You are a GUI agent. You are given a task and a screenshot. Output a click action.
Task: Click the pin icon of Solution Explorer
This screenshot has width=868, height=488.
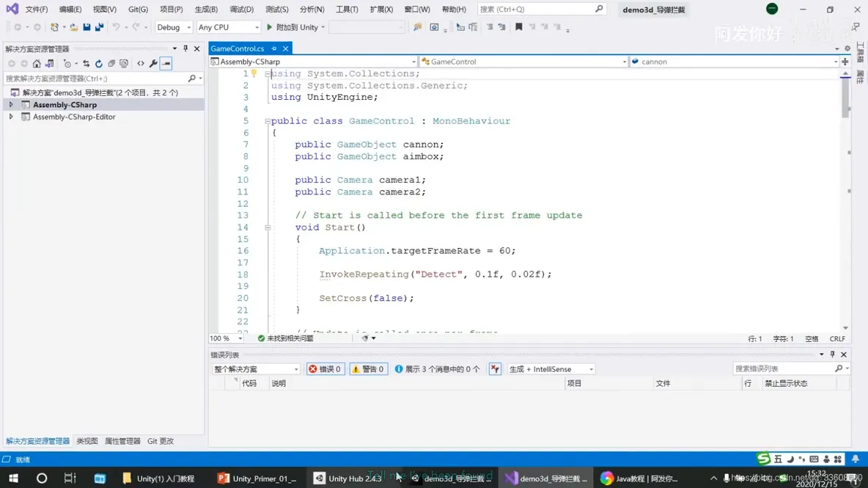pos(185,48)
